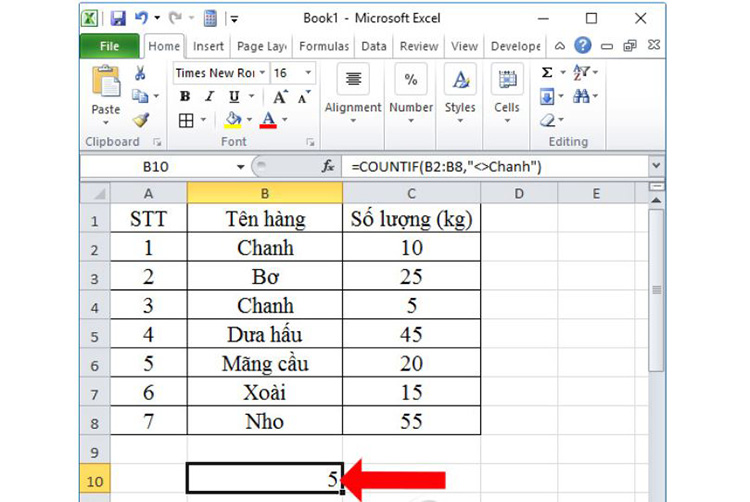Toggle Italic formatting
This screenshot has height=502, width=750.
(x=209, y=97)
